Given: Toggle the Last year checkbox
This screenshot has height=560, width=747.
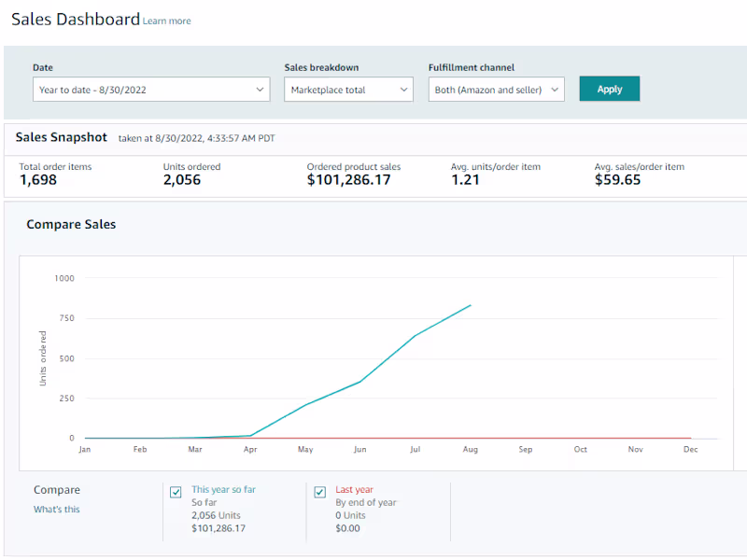Looking at the screenshot, I should point(320,492).
